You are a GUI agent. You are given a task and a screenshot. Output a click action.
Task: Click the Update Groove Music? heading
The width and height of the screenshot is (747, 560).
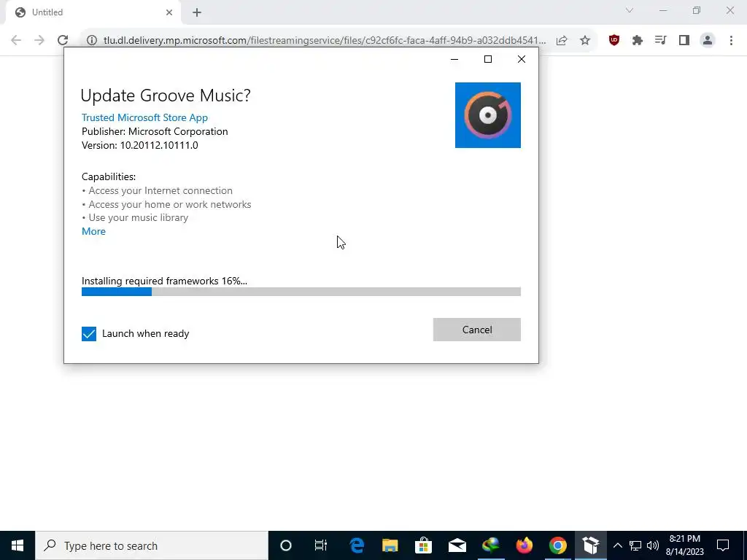coord(166,96)
